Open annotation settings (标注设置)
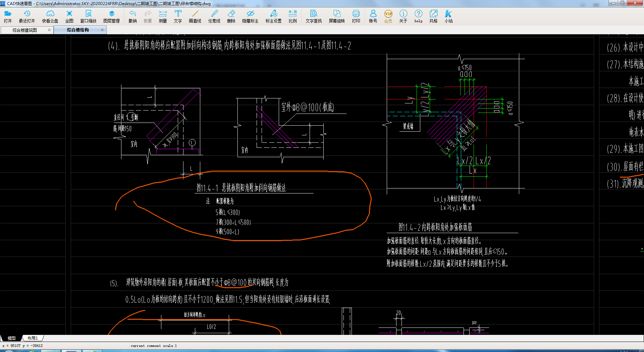The image size is (644, 352). [x=273, y=16]
